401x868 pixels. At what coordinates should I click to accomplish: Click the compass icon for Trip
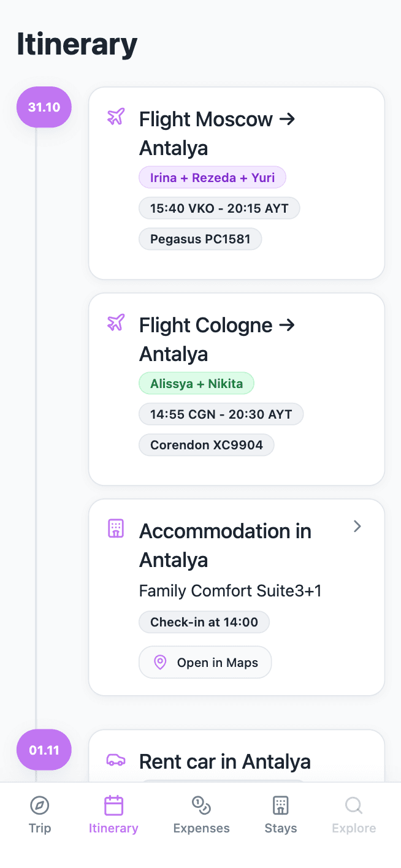point(40,805)
